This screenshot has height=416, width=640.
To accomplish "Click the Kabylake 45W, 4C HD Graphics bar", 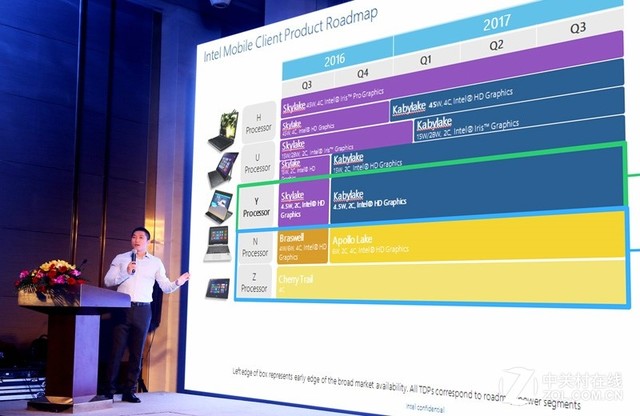I will pos(507,92).
